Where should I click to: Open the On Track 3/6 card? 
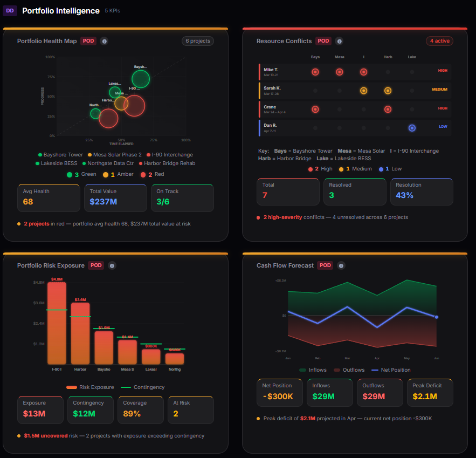tap(182, 198)
